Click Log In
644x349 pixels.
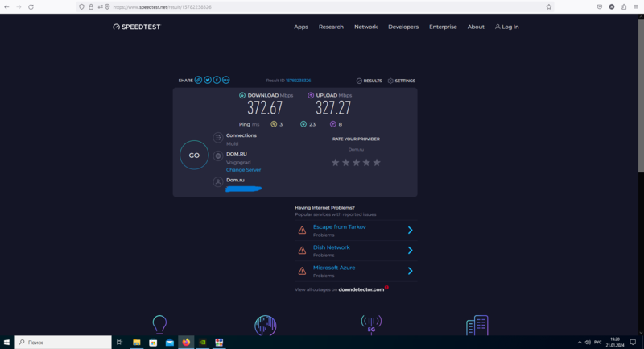(507, 27)
